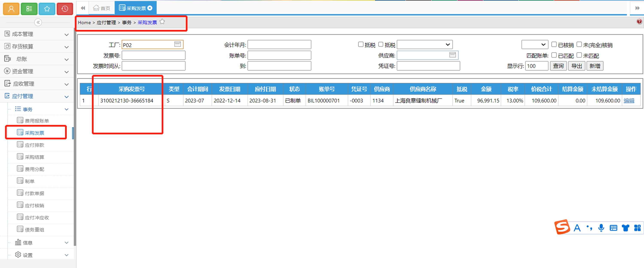The image size is (644, 268).
Task: Expand the 存货核算 menu chevron
Action: point(67,47)
